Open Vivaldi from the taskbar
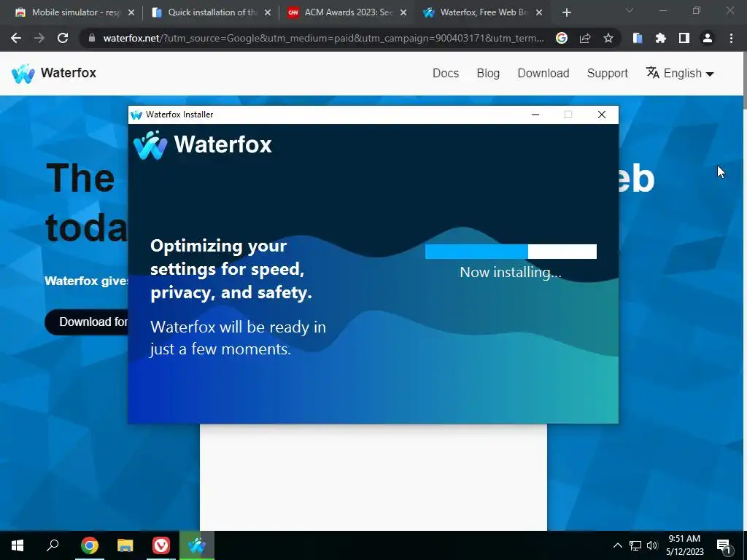The image size is (747, 560). 161,545
